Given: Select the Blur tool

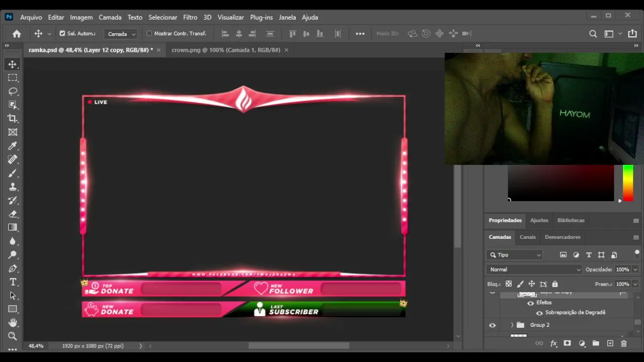Looking at the screenshot, I should pyautogui.click(x=13, y=241).
